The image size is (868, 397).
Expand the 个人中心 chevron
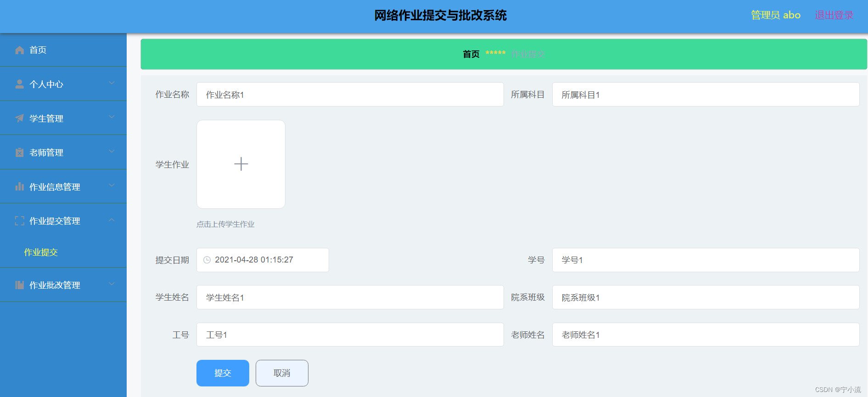tap(112, 83)
